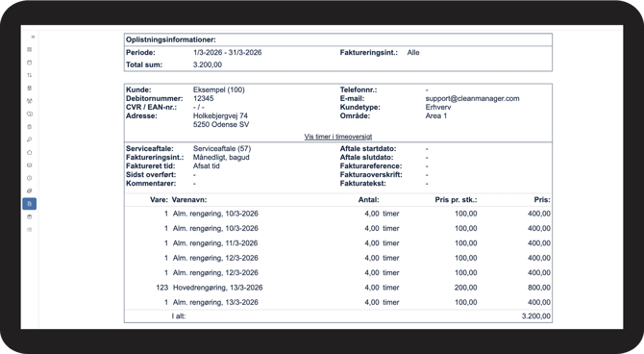Open the home icon in sidebar

pos(29,153)
